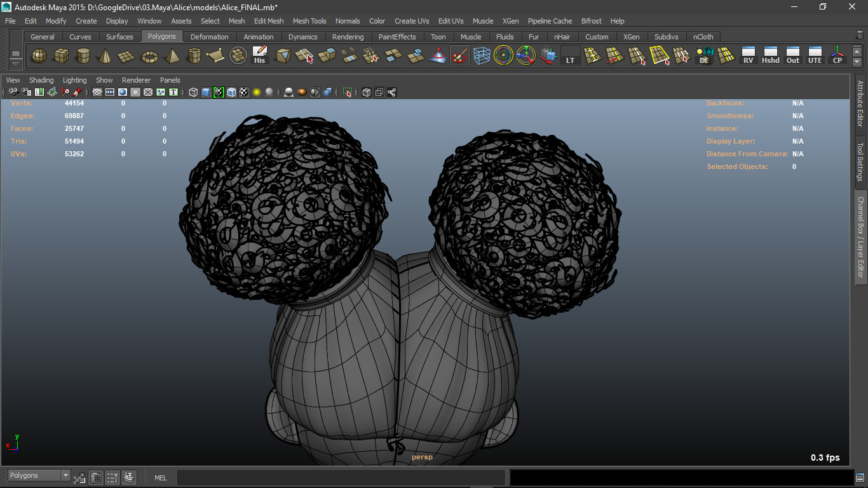The image size is (868, 488).
Task: Click the polygon torus shelf icon
Action: pos(149,56)
